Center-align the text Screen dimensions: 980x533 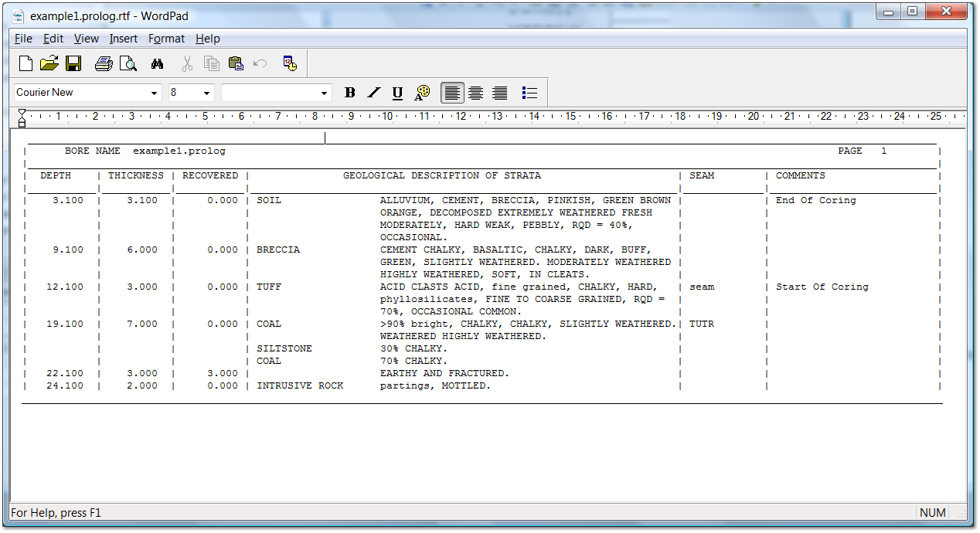(x=476, y=93)
